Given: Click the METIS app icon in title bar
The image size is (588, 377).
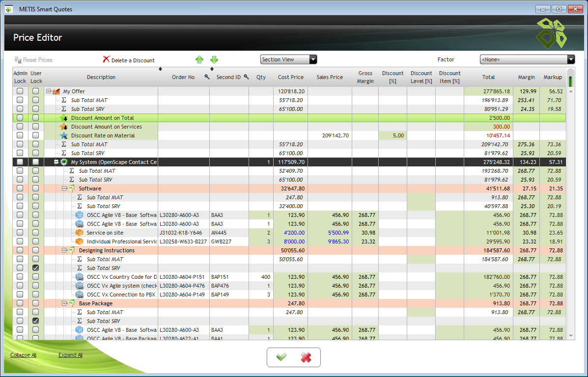Looking at the screenshot, I should point(9,9).
